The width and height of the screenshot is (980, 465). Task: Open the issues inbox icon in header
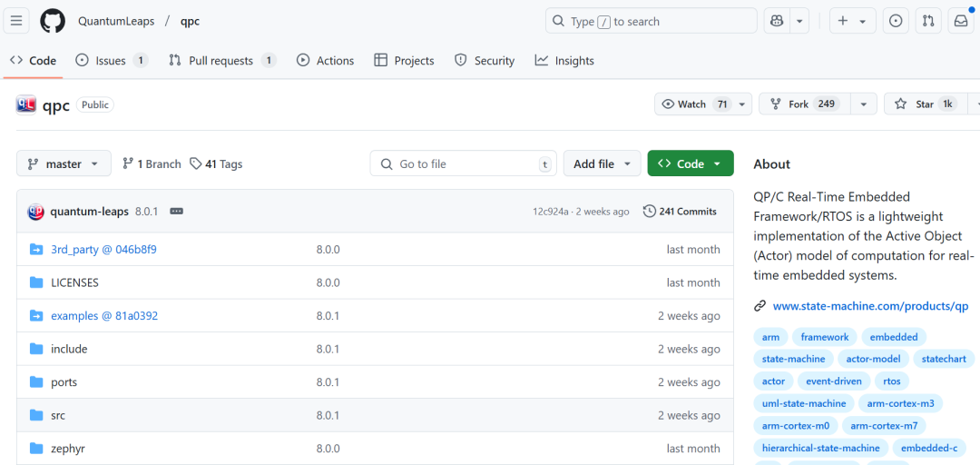(x=896, y=21)
